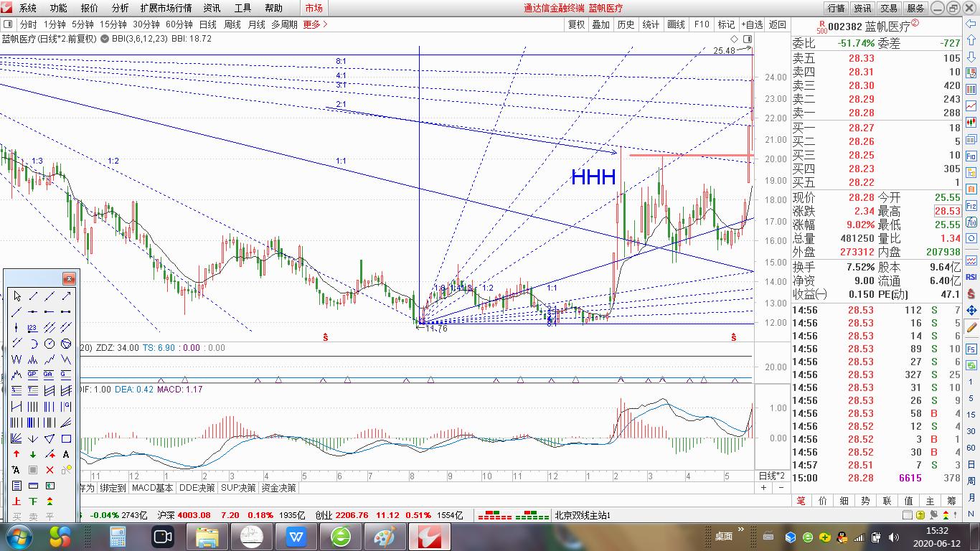The image size is (980, 551).
Task: Expand the 更多 period list
Action: point(315,24)
